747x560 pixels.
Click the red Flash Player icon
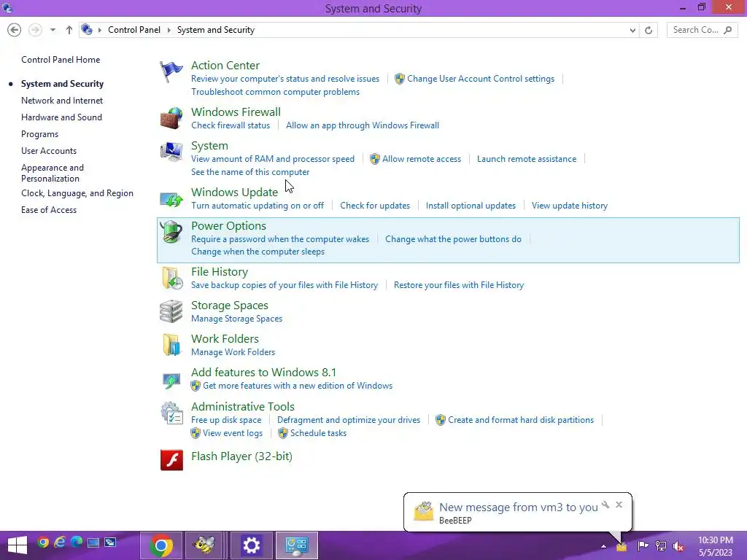click(171, 459)
